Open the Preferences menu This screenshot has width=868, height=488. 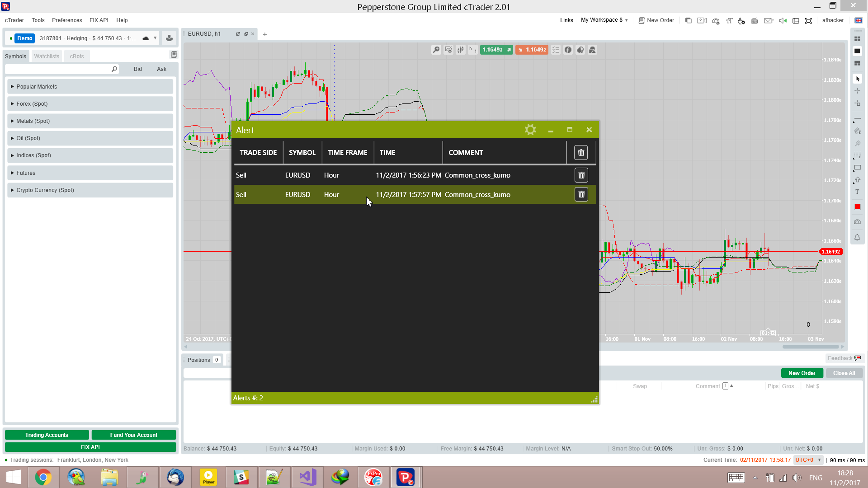pyautogui.click(x=67, y=20)
